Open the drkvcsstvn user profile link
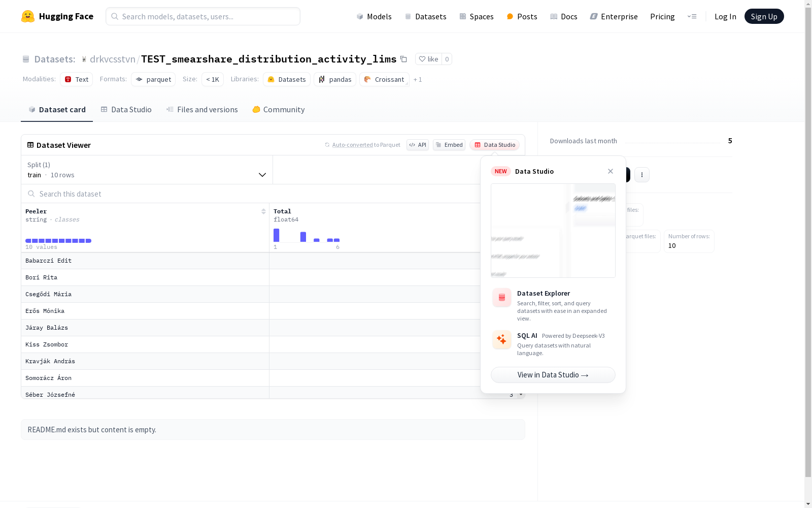812x508 pixels. click(x=113, y=59)
